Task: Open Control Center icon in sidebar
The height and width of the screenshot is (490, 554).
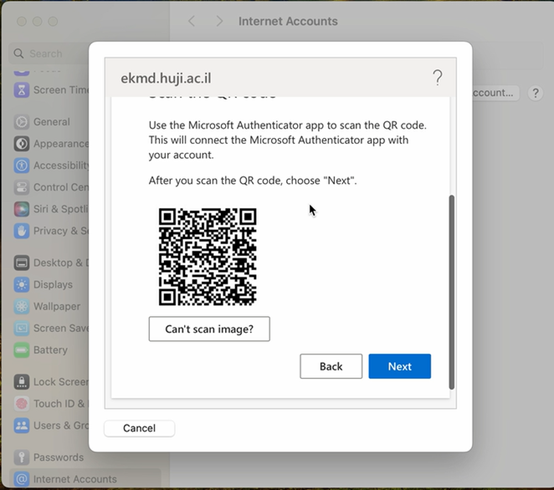Action: (x=22, y=187)
